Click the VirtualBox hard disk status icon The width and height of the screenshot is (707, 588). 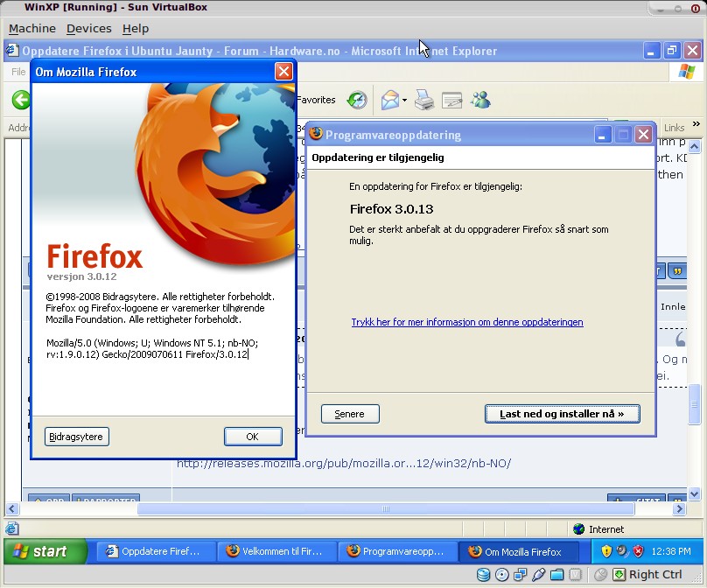click(x=483, y=575)
